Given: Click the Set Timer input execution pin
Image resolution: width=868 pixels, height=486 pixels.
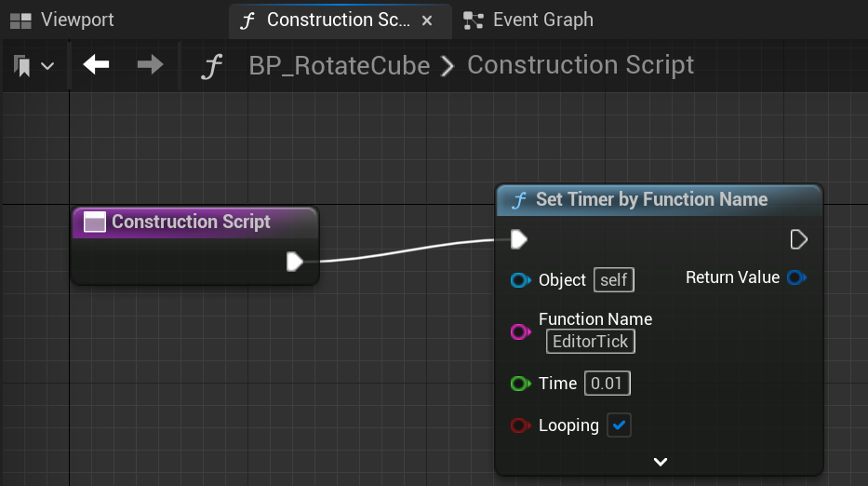Looking at the screenshot, I should pos(519,240).
